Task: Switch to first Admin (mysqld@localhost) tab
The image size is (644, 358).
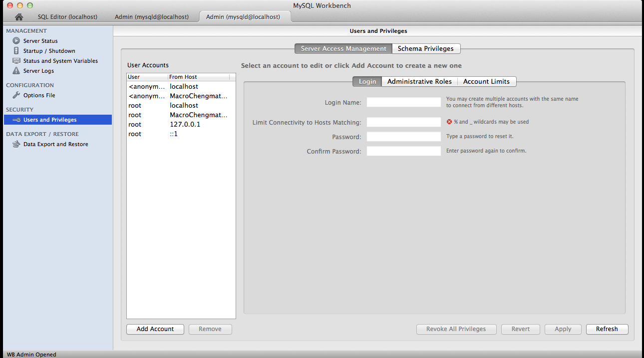Action: pos(152,17)
